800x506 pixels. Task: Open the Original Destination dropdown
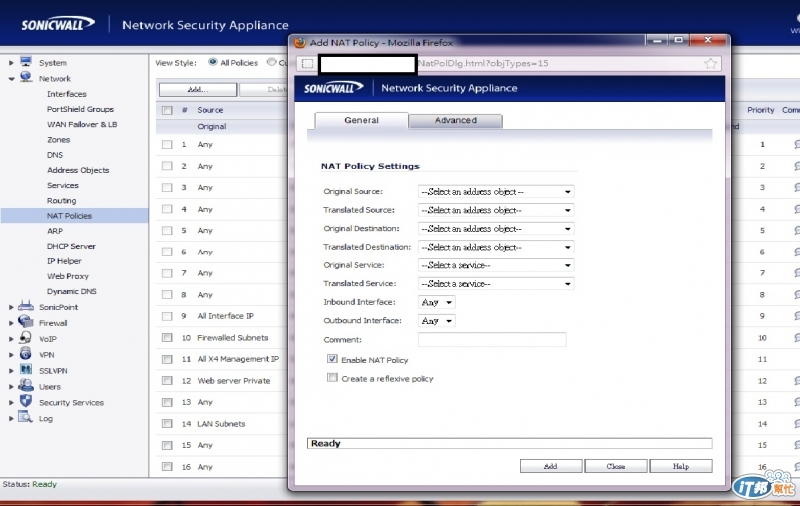click(x=496, y=229)
